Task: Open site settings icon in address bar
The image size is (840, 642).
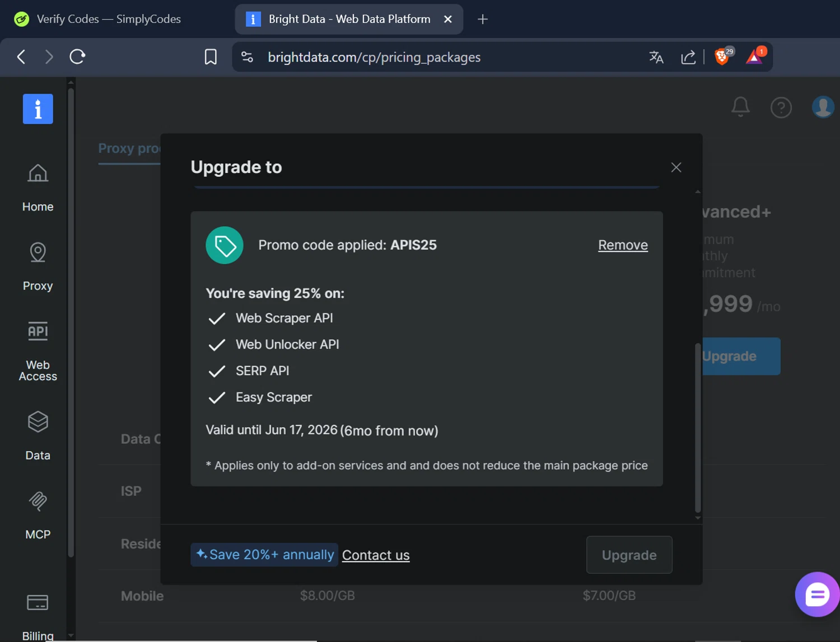Action: 247,57
